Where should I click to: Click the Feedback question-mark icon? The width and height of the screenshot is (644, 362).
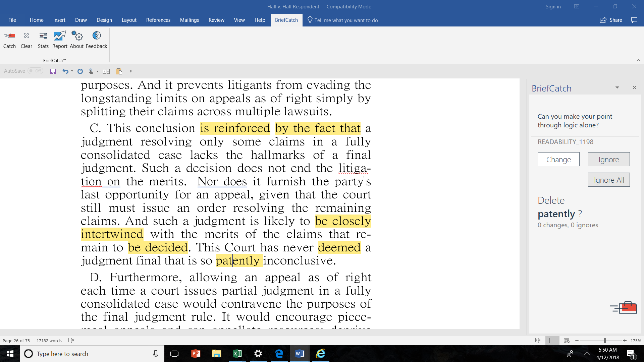tap(97, 36)
